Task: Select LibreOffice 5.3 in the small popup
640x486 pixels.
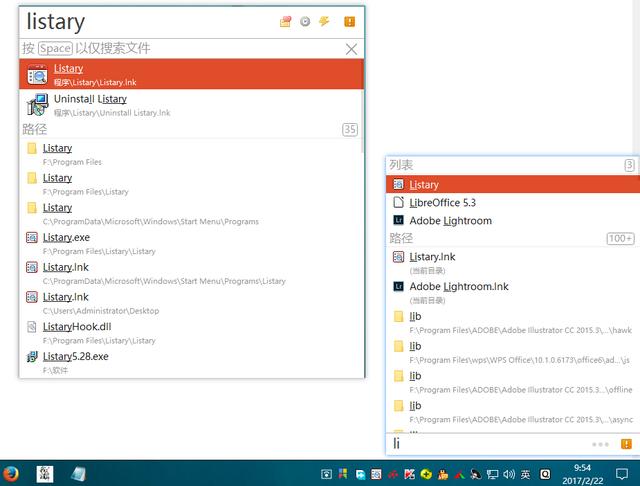Action: click(442, 202)
